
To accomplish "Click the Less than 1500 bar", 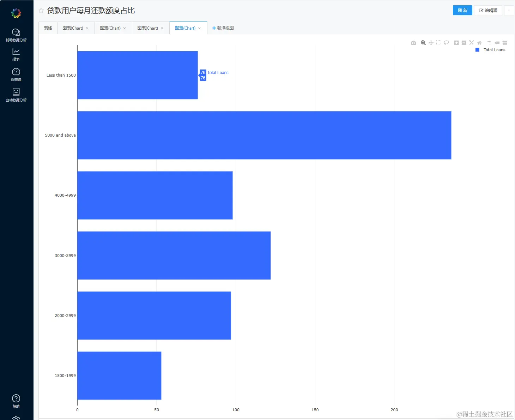I will pyautogui.click(x=138, y=75).
